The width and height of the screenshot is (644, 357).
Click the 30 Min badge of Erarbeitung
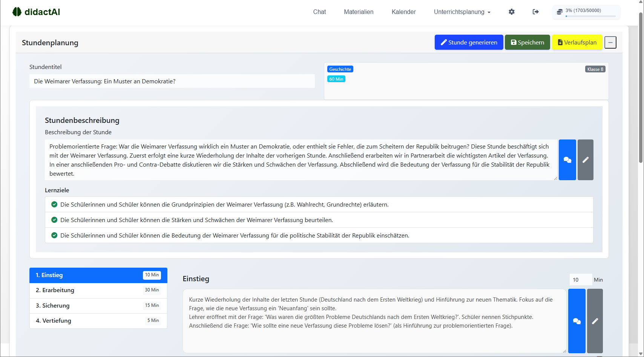click(x=152, y=290)
